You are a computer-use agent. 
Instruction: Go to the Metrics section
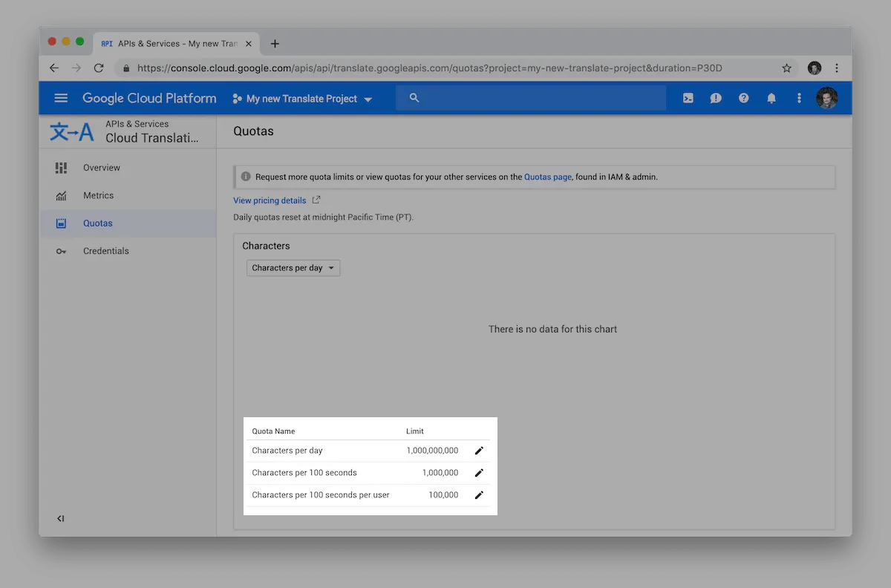pos(128,195)
